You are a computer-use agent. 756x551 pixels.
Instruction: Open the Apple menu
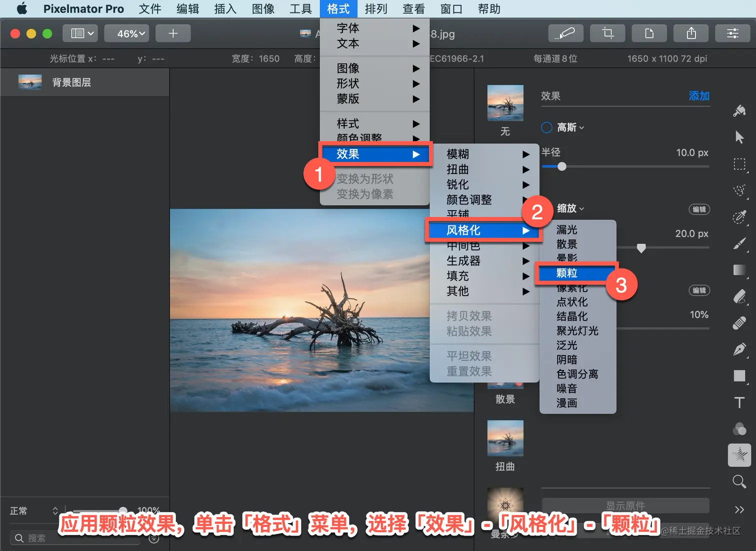(22, 8)
